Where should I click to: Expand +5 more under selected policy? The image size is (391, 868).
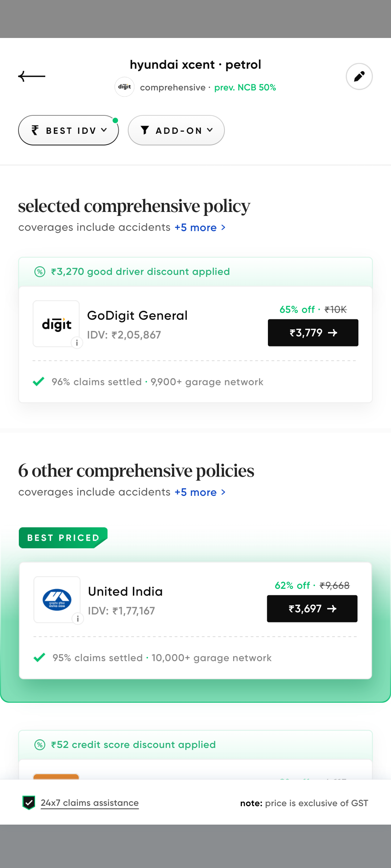click(x=200, y=227)
